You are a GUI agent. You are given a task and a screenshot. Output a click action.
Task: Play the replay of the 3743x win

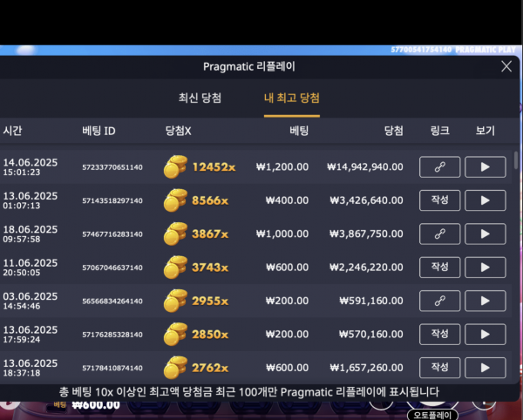[x=486, y=268]
